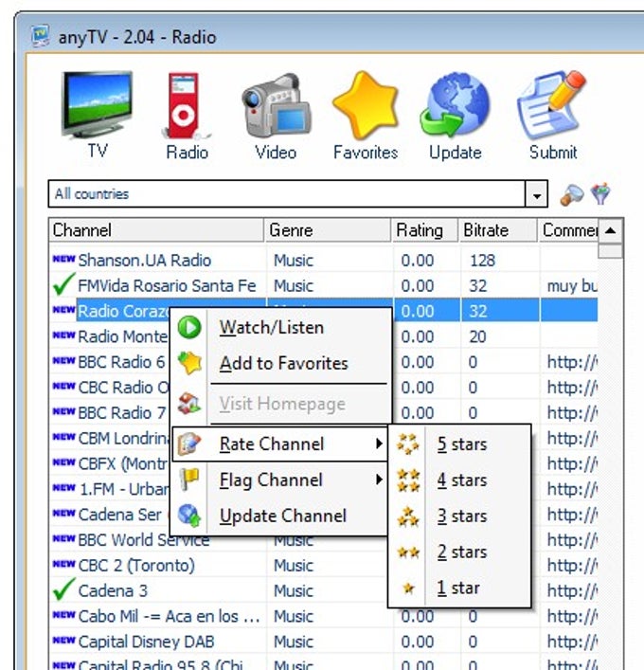Click the 20 bitrate of Radio Monte row
Viewport: 644px width, 670px height.
tap(477, 336)
